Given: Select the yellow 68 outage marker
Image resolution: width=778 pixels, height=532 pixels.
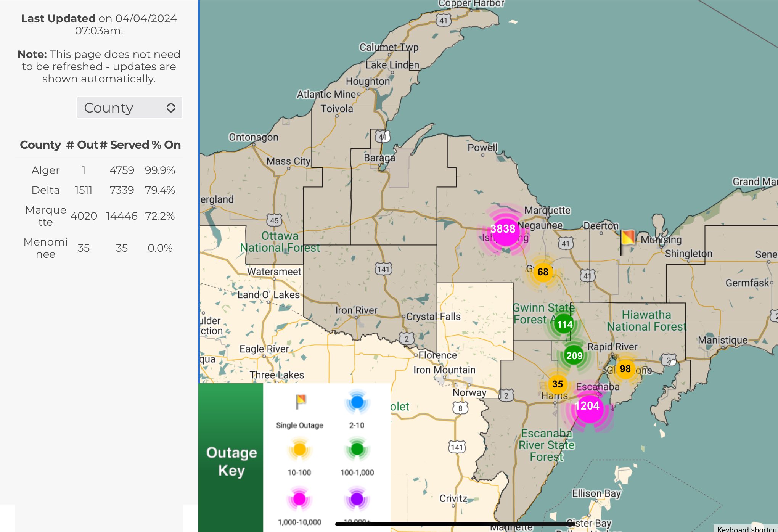Looking at the screenshot, I should click(x=543, y=272).
